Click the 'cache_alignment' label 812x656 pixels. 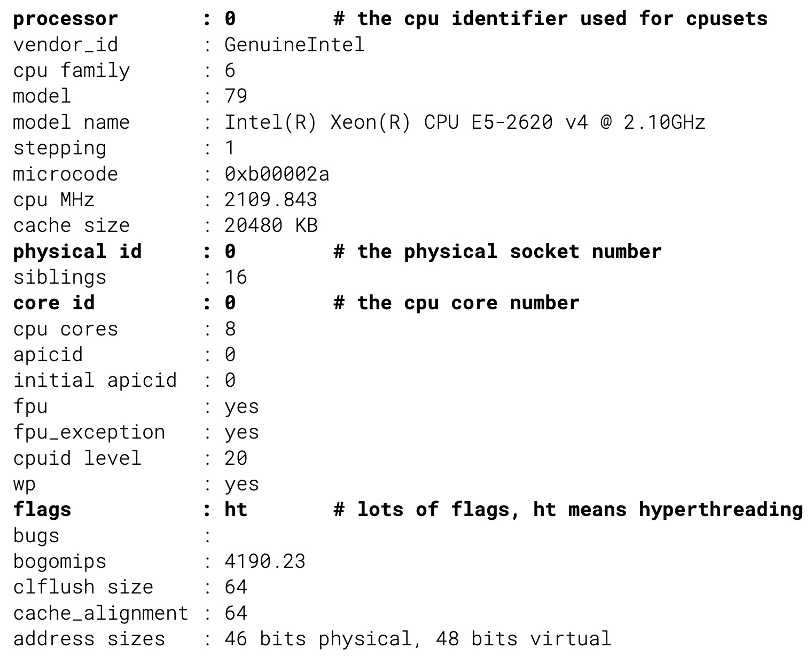pyautogui.click(x=100, y=613)
